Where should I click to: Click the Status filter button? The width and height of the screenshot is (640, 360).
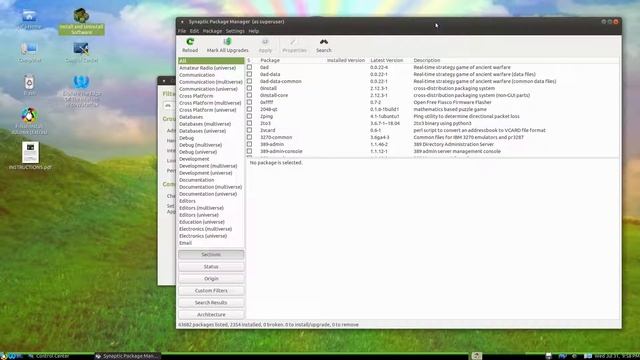(x=211, y=267)
